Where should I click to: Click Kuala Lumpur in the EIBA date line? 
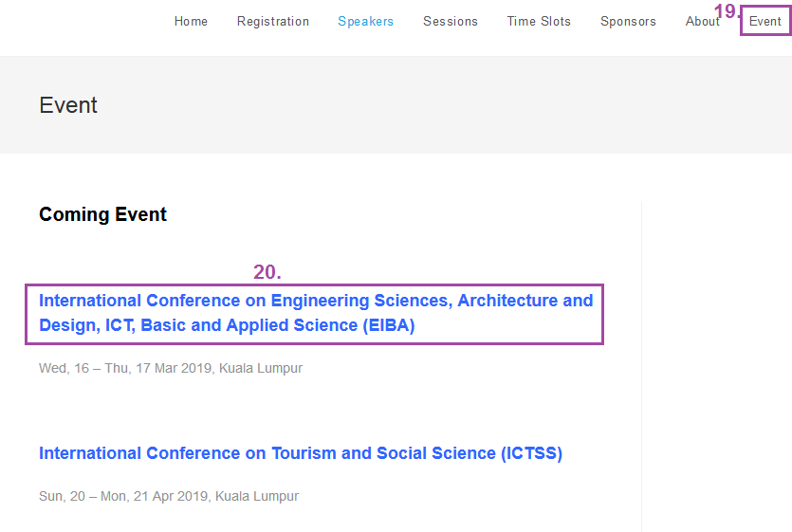[261, 368]
